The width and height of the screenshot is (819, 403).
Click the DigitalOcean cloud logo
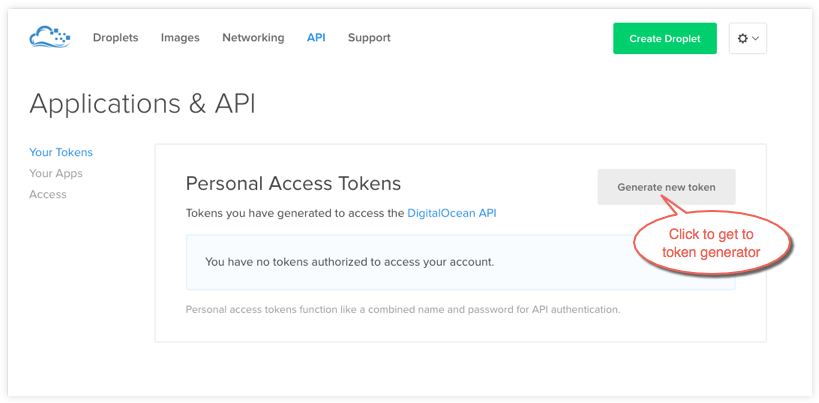(x=50, y=38)
